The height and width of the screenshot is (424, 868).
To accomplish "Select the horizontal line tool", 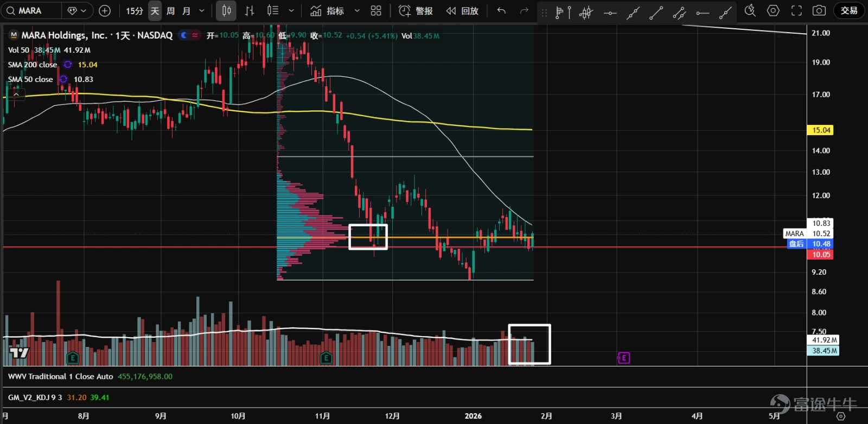I will click(x=610, y=12).
